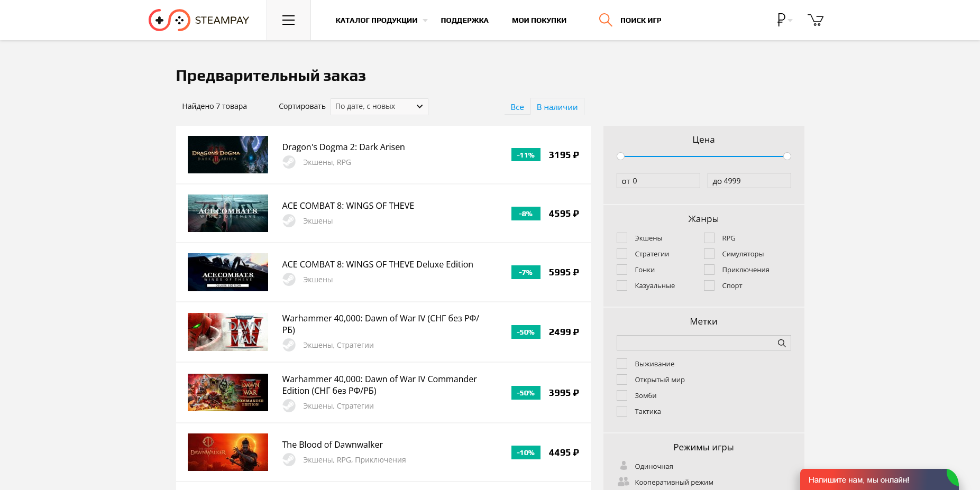Check the Выживание tag checkbox
The image size is (980, 490).
pos(622,364)
